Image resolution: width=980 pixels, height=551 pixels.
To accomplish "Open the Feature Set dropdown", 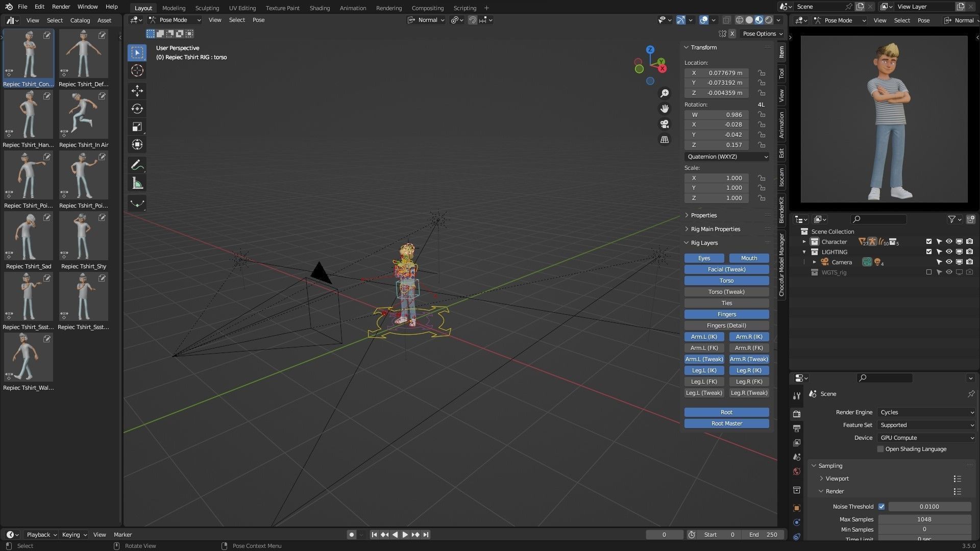I will [x=926, y=425].
